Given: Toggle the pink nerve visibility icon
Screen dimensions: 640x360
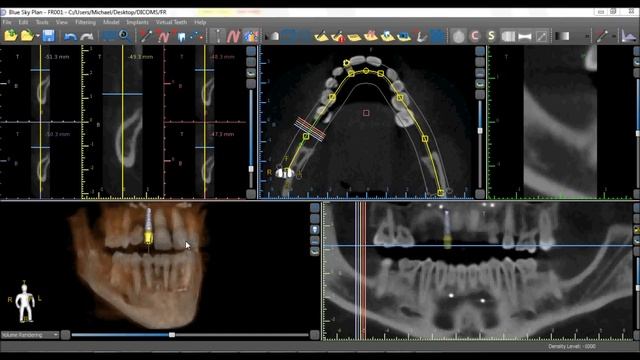Looking at the screenshot, I should point(233,36).
